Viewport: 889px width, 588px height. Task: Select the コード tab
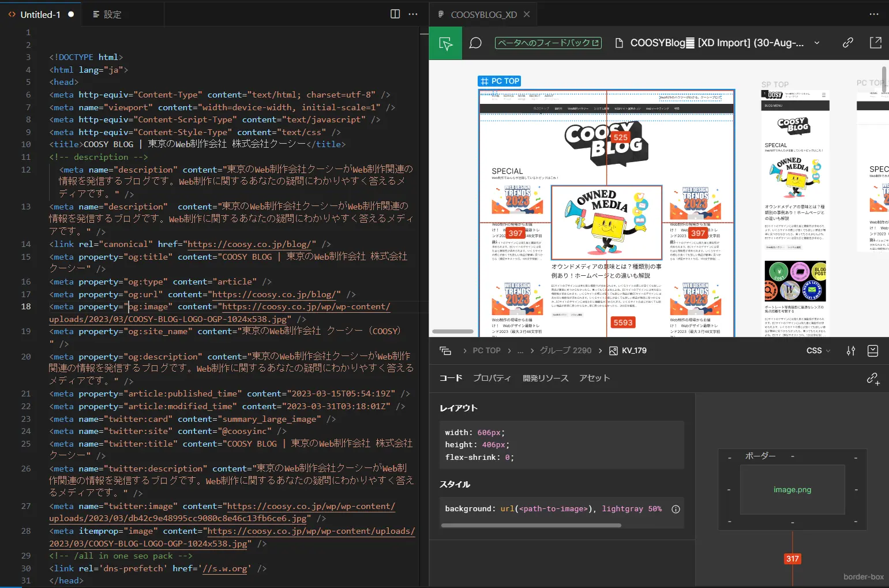click(x=451, y=378)
